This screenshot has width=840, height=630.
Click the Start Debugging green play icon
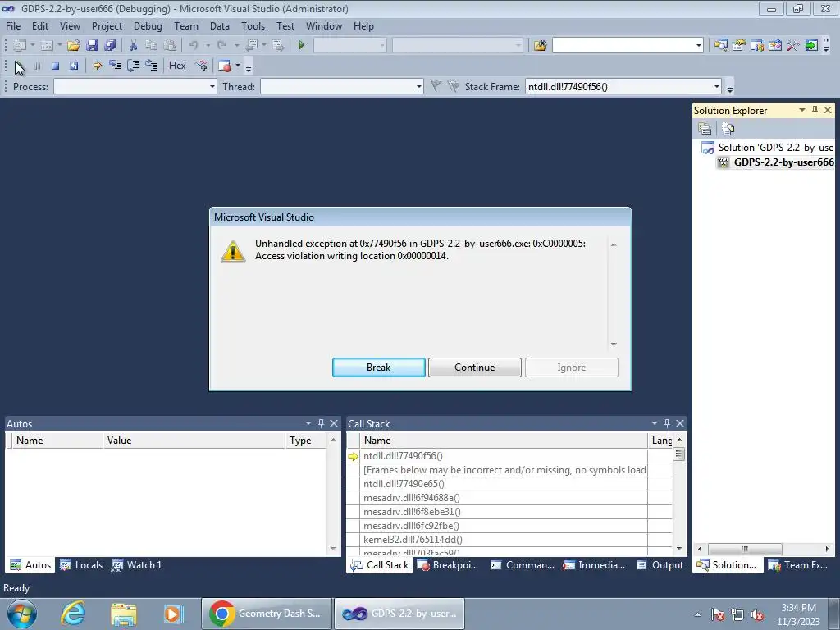point(302,46)
